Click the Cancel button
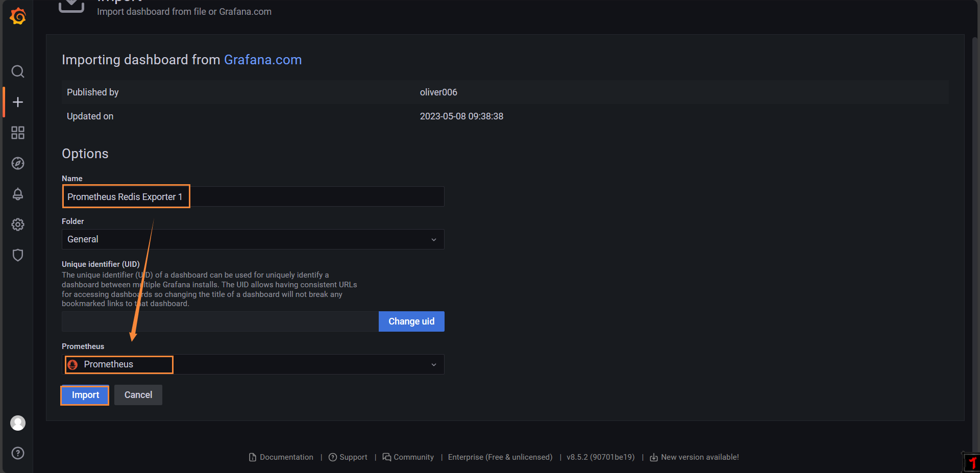Screen dimensions: 980x473 (x=138, y=395)
